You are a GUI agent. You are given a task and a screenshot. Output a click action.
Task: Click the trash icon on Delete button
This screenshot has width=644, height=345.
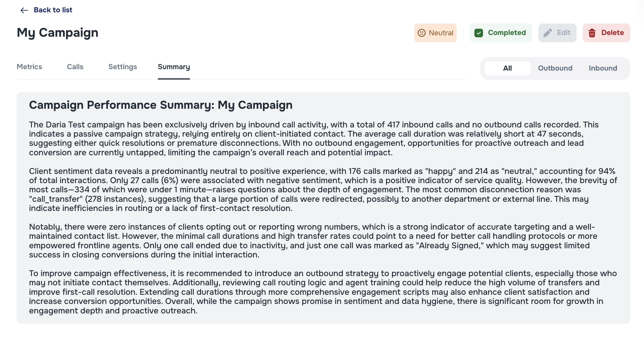(592, 33)
